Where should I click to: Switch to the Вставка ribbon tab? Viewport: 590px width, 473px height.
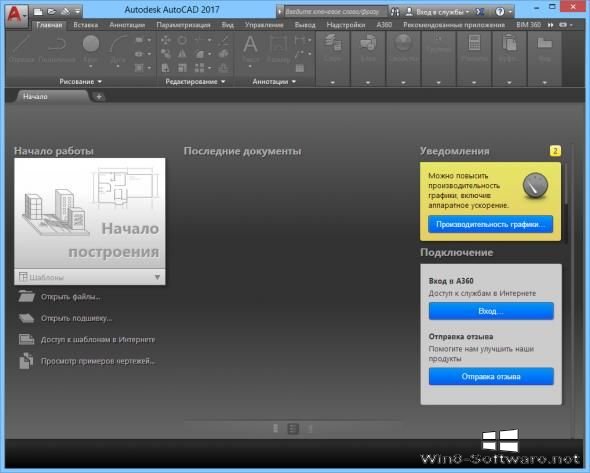point(85,25)
